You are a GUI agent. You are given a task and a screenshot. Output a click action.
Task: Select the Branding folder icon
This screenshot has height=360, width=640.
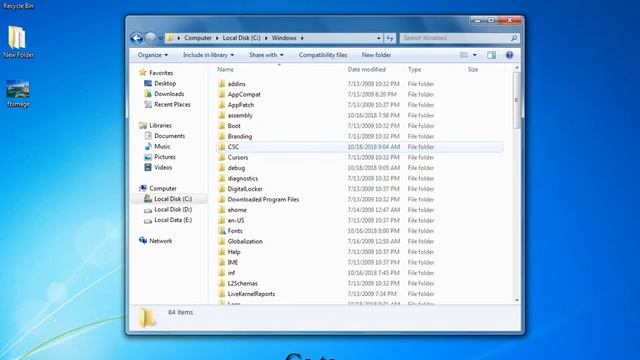[x=222, y=136]
